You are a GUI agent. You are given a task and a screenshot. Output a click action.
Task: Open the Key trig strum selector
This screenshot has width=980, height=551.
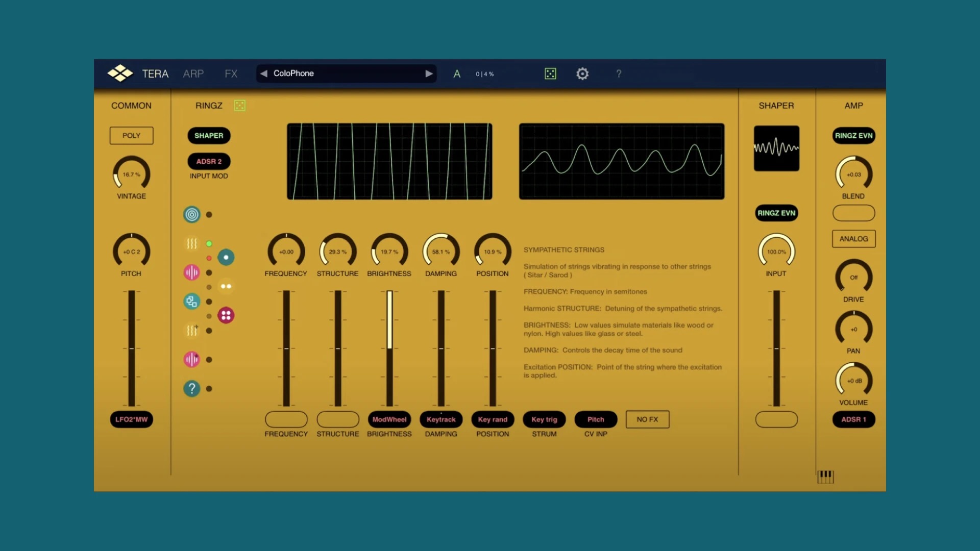(544, 419)
